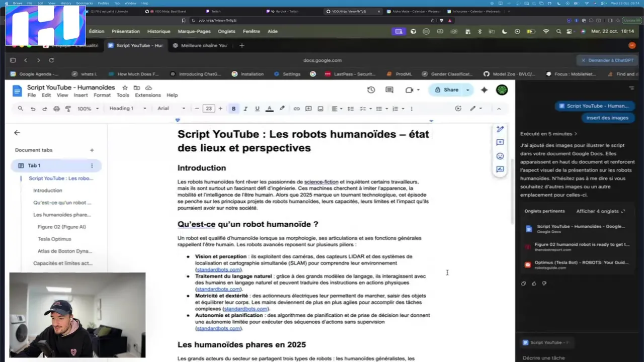The width and height of the screenshot is (644, 362).
Task: Toggle italic formatting
Action: click(x=246, y=109)
